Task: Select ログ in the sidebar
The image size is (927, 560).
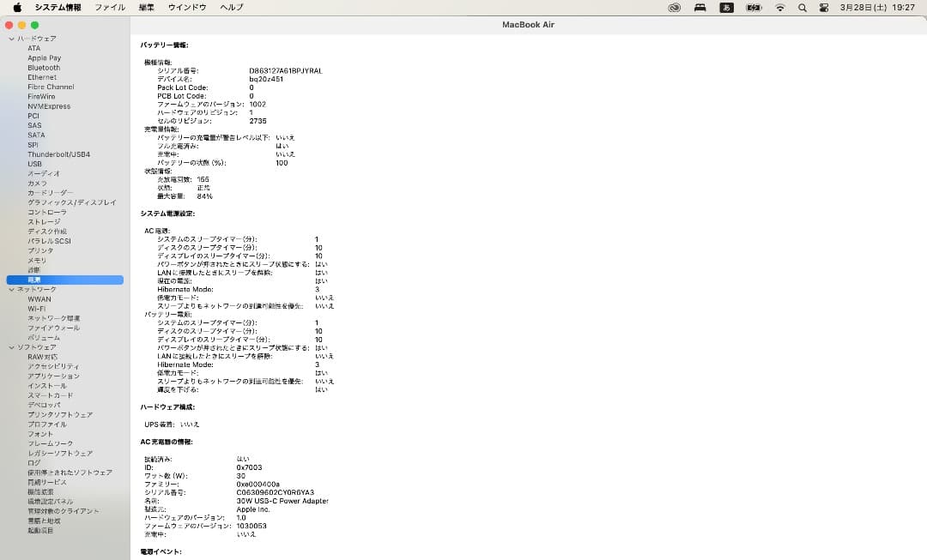Action: coord(33,463)
